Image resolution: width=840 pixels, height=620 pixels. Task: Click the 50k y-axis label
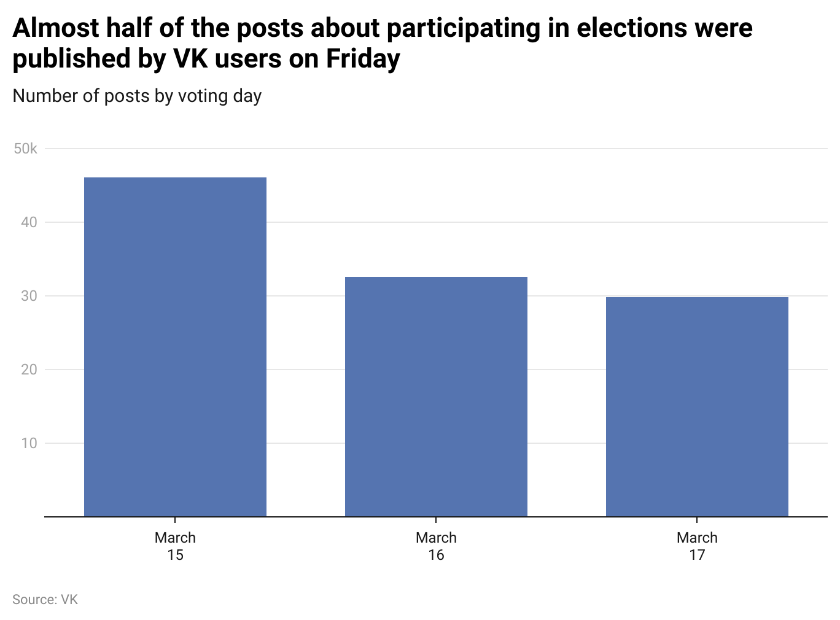[x=26, y=149]
